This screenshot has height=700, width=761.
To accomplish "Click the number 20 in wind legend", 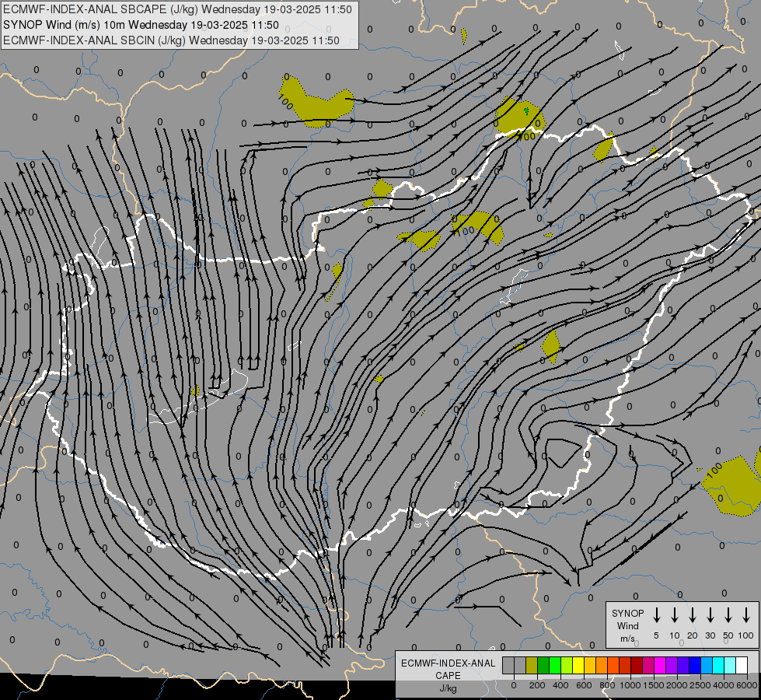I will tap(692, 635).
